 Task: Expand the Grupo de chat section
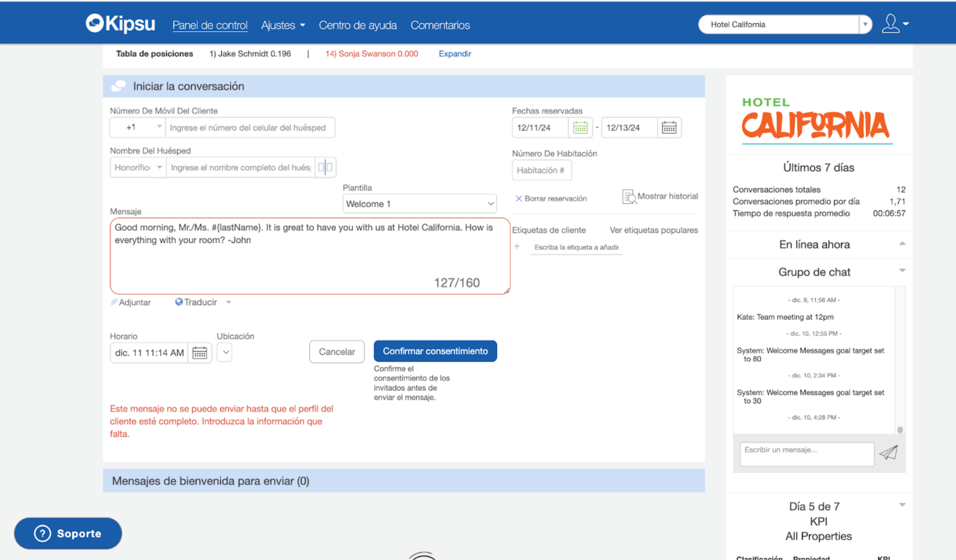903,271
